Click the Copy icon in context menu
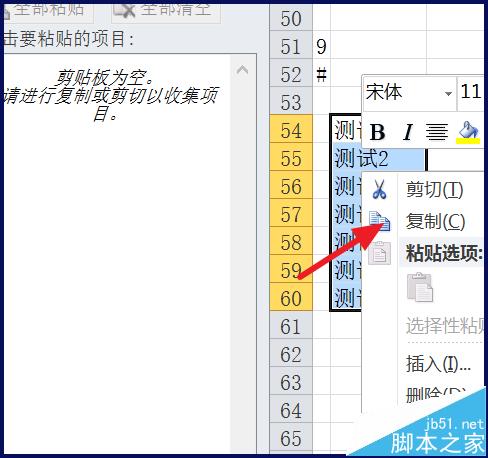 pos(380,221)
